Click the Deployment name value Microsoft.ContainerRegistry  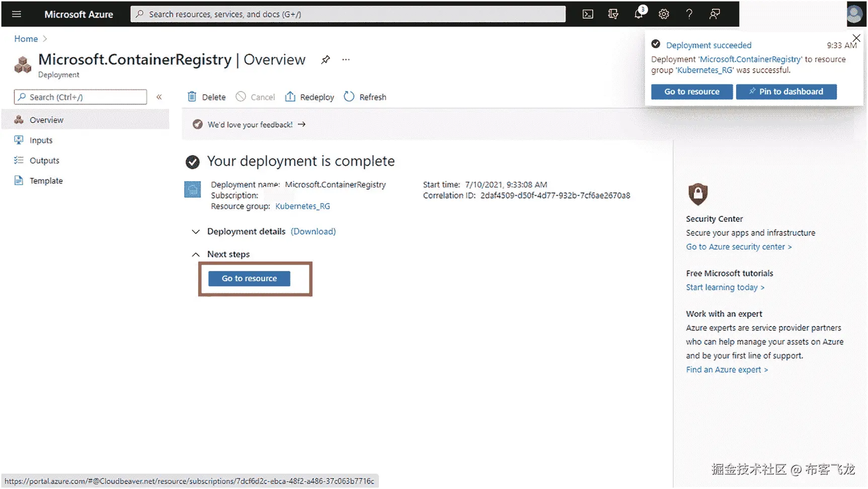(x=336, y=185)
